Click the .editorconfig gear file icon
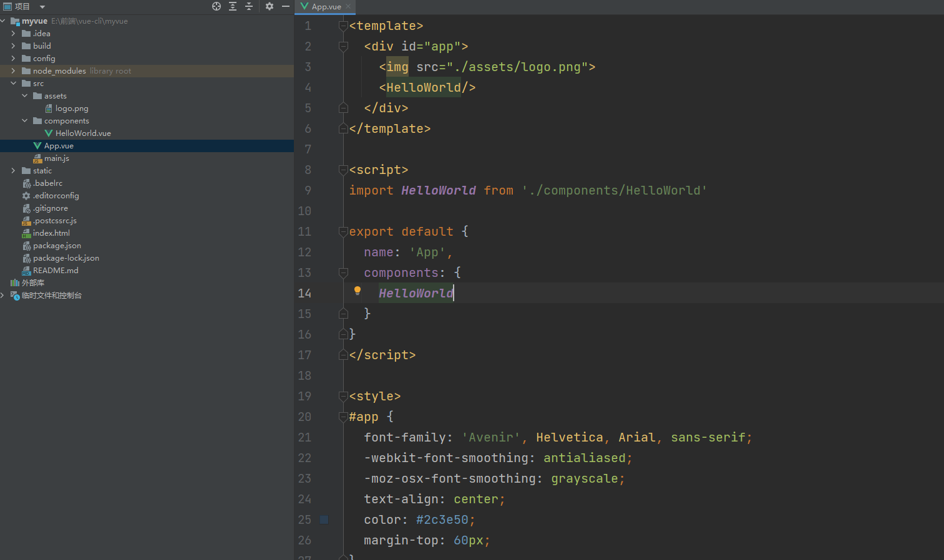The height and width of the screenshot is (560, 944). tap(26, 196)
